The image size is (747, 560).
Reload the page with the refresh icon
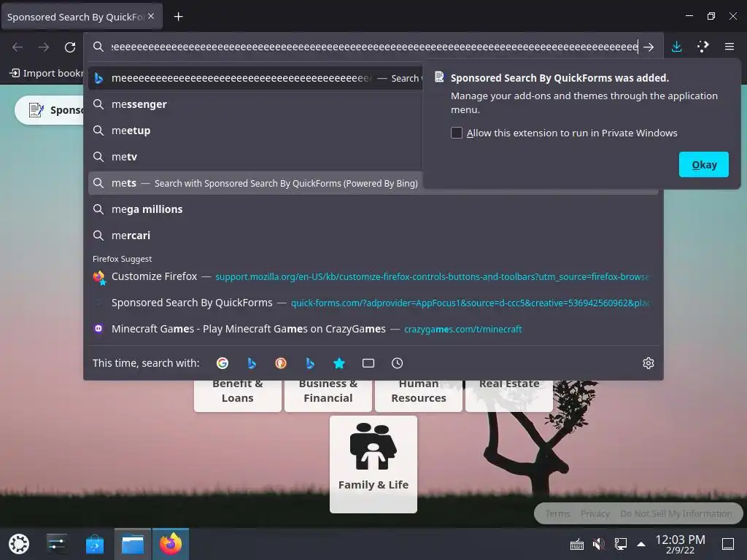tap(70, 47)
